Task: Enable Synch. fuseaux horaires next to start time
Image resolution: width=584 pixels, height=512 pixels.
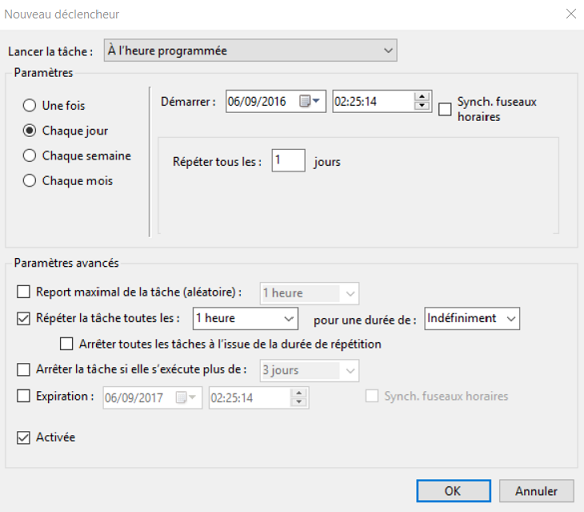Action: 445,109
